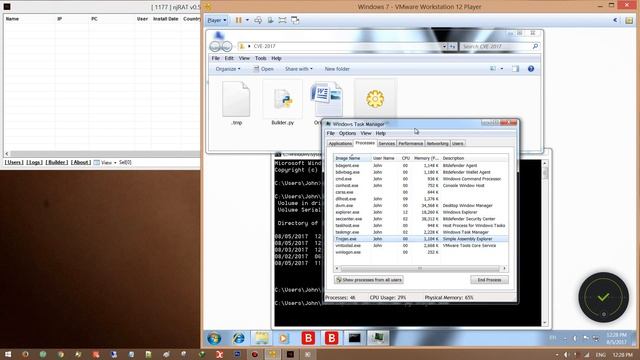Click Task Manager's horizontal scrollbar
Viewport: 640px width, 360px height.
coord(420,268)
